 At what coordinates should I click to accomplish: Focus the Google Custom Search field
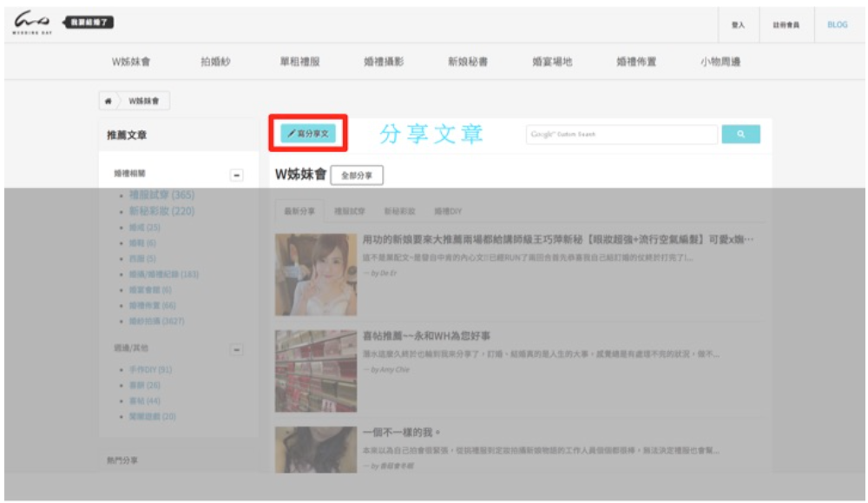click(x=621, y=134)
